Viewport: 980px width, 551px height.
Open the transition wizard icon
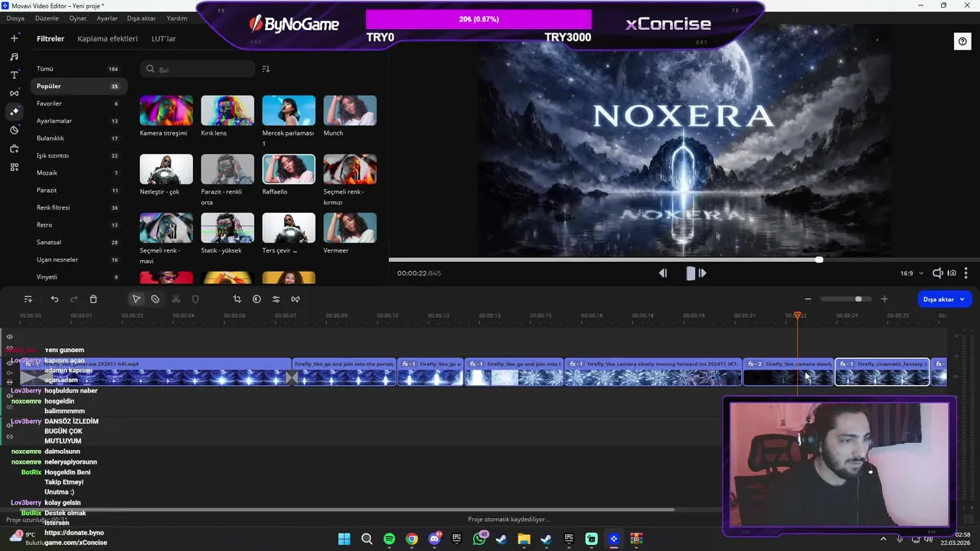(296, 299)
